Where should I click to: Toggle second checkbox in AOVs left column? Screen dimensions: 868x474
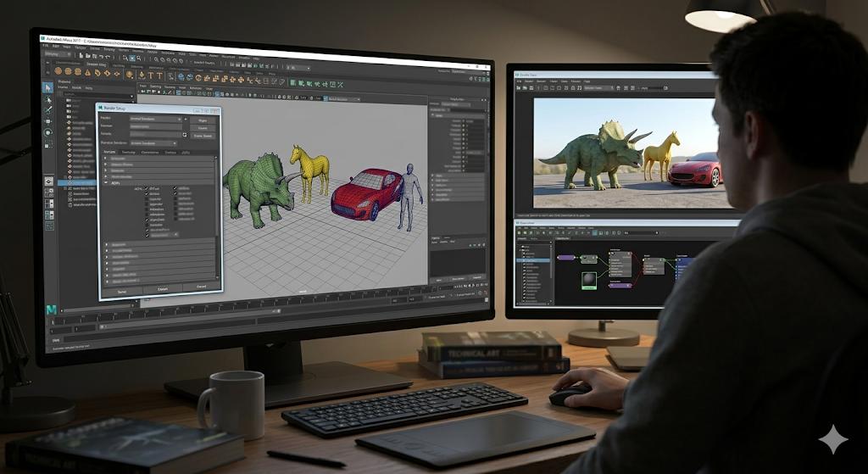[147, 194]
